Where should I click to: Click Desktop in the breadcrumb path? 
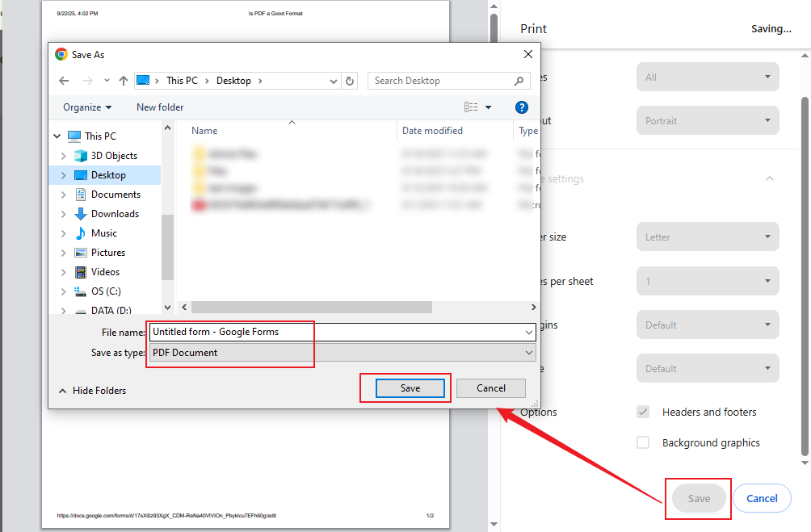click(x=234, y=80)
